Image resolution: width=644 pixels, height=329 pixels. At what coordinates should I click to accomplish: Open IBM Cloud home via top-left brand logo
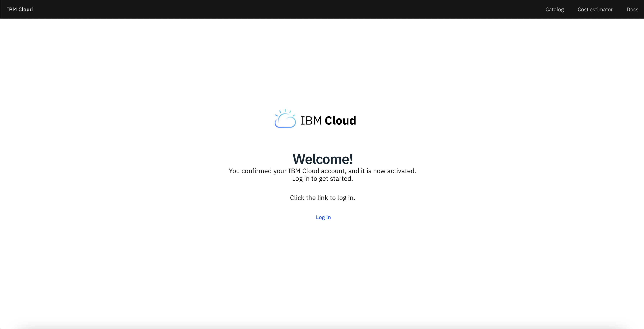point(20,9)
